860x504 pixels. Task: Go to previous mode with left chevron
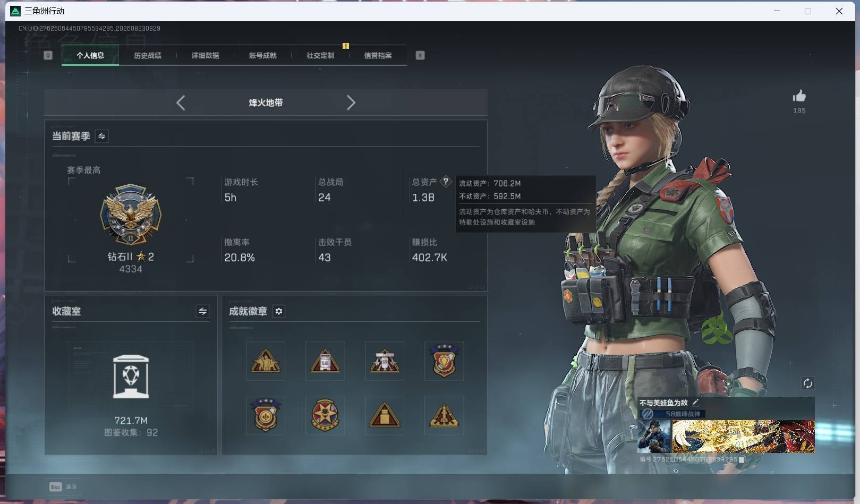point(181,102)
